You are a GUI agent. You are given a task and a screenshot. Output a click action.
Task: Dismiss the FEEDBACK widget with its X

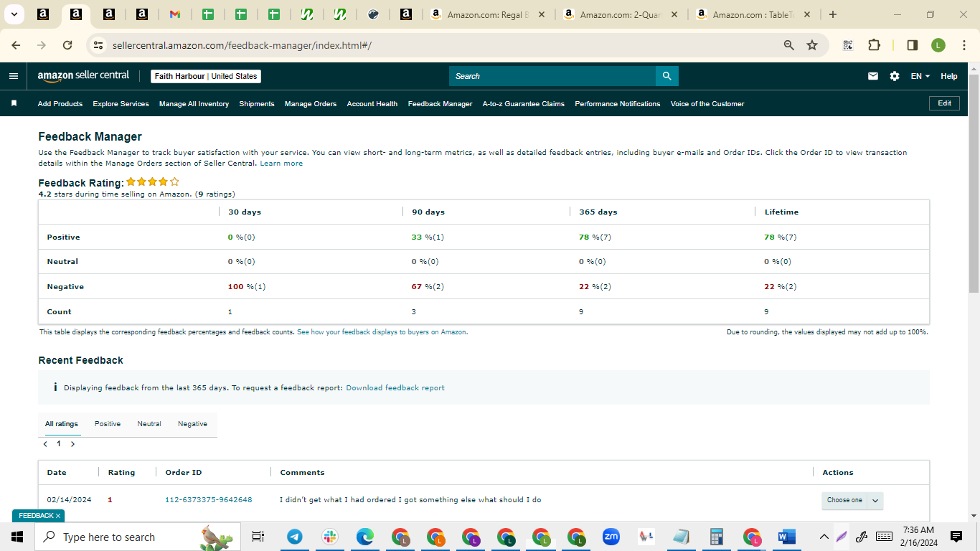58,516
